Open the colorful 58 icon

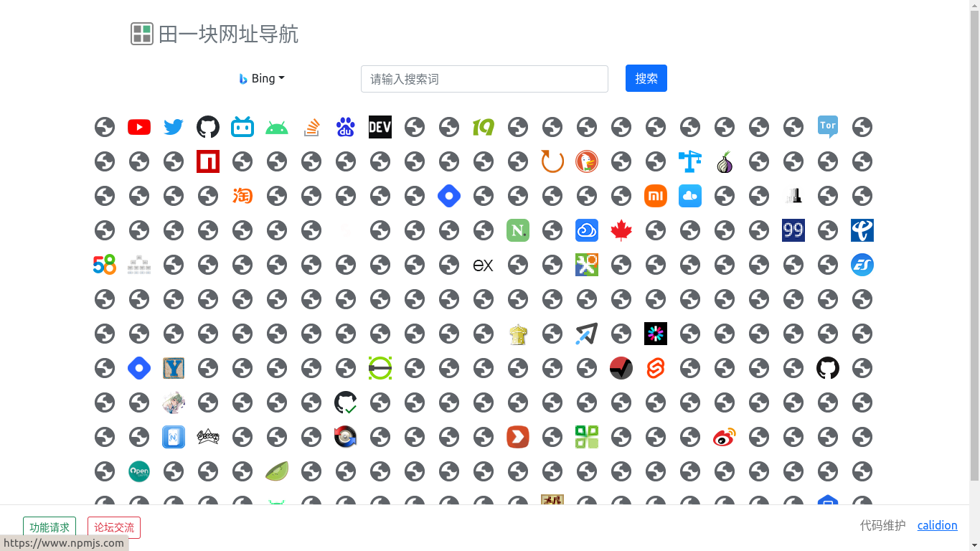coord(105,265)
